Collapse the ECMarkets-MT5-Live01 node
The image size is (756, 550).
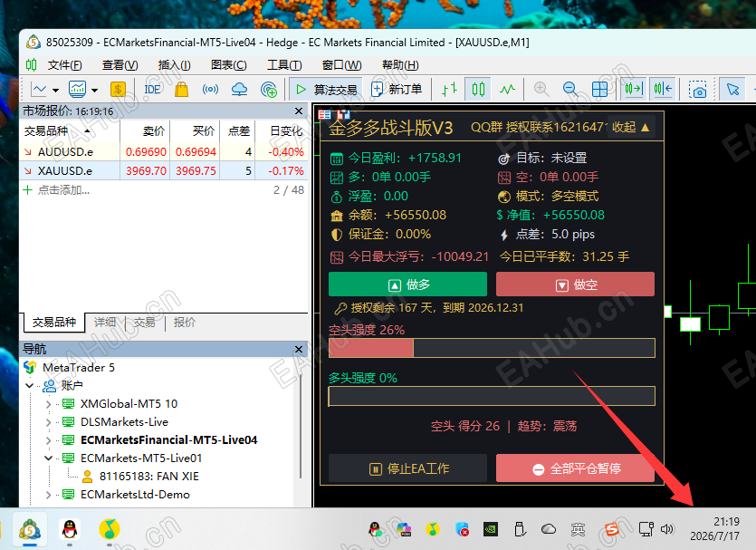point(48,458)
